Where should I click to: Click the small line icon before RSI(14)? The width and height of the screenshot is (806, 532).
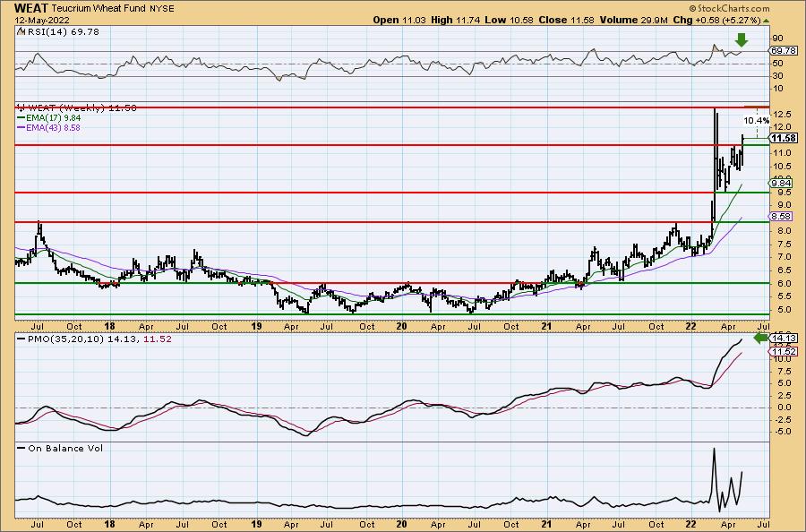(21, 32)
